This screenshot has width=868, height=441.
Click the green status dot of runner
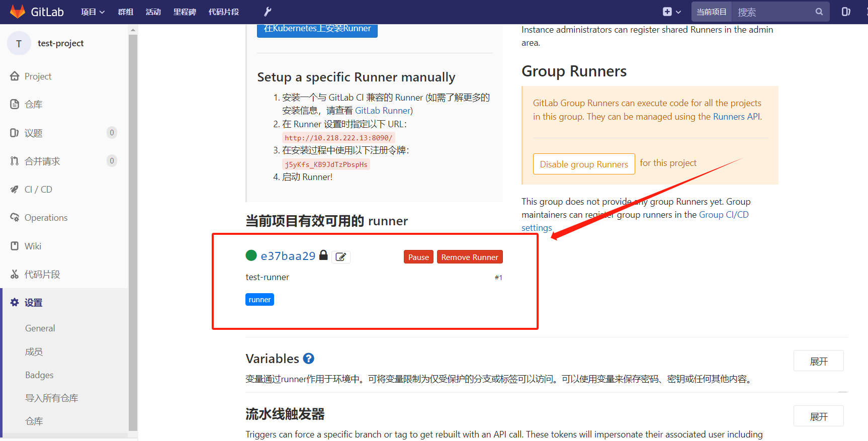(x=251, y=255)
